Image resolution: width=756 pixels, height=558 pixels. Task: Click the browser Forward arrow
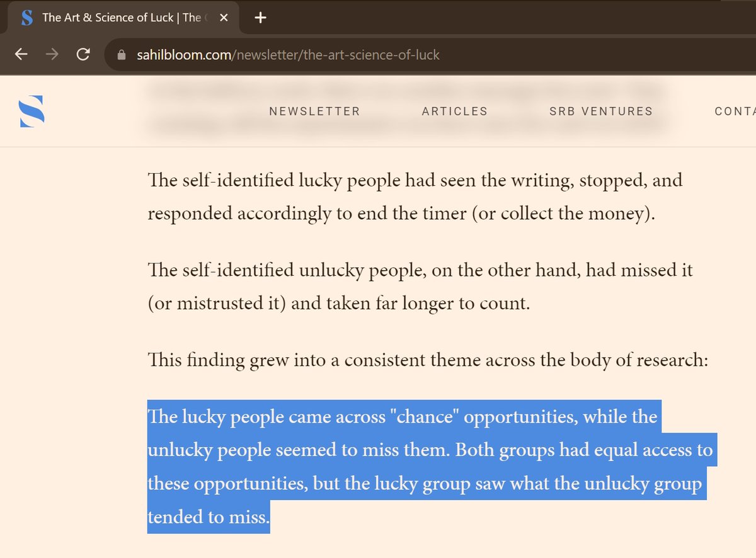52,55
